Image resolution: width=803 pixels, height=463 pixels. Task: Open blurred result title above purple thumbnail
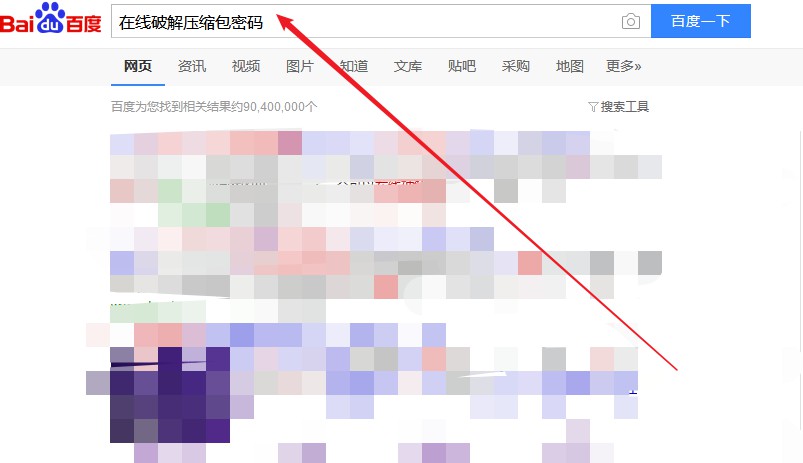270,334
